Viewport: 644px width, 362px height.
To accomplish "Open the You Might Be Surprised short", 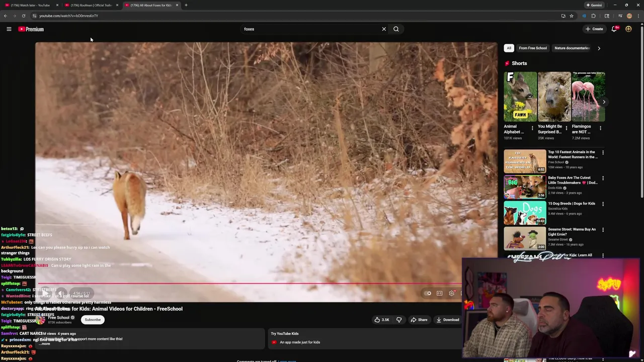I will [554, 97].
